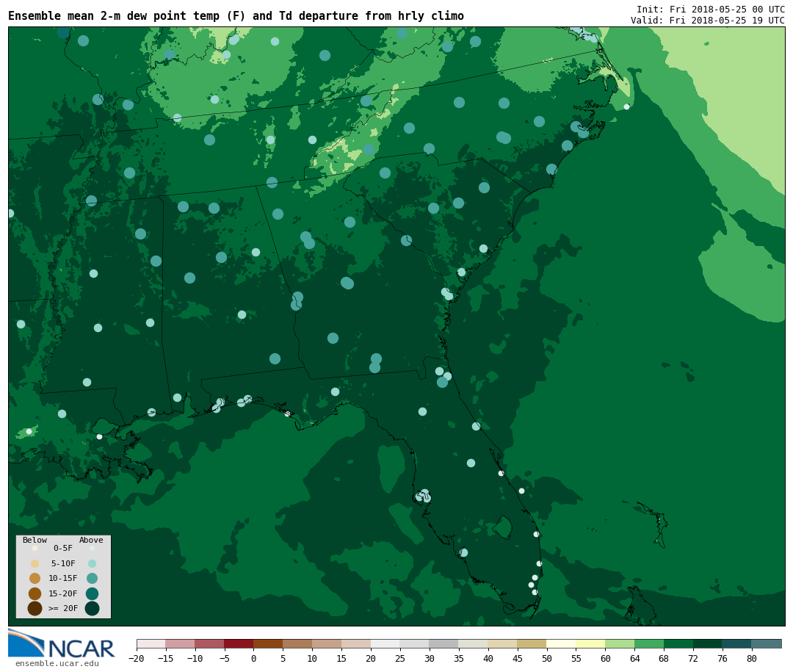
Task: Pick the green swatch between 68 and 72
Action: pos(678,643)
